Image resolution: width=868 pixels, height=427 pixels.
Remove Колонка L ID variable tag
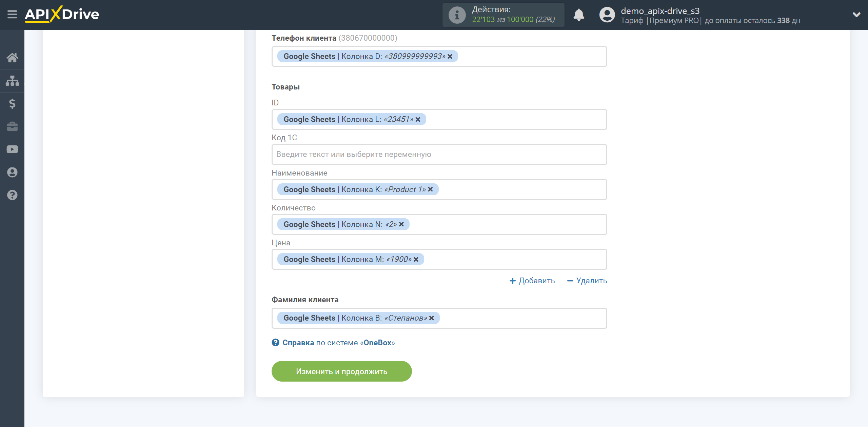(x=418, y=119)
